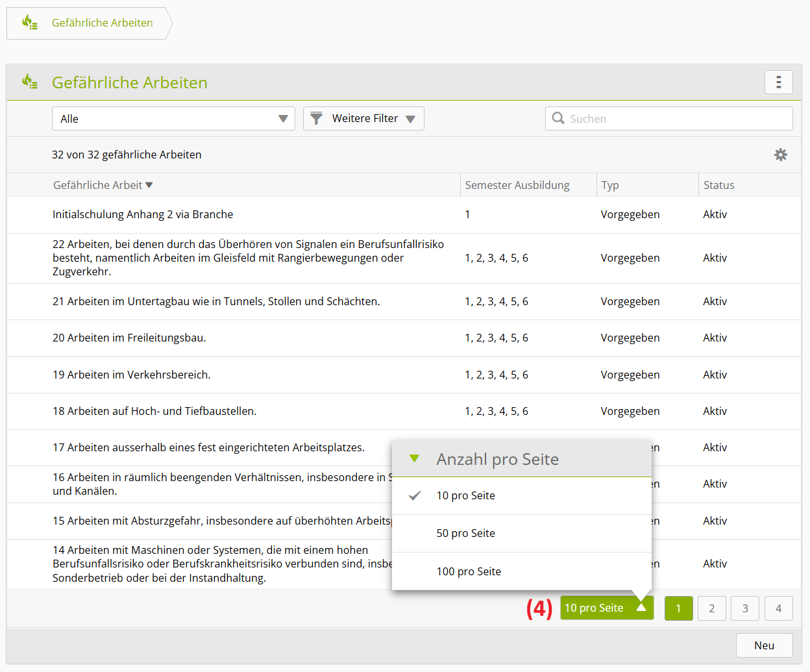The width and height of the screenshot is (810, 672).
Task: Select the checked 10 pro Seite option
Action: tap(465, 496)
